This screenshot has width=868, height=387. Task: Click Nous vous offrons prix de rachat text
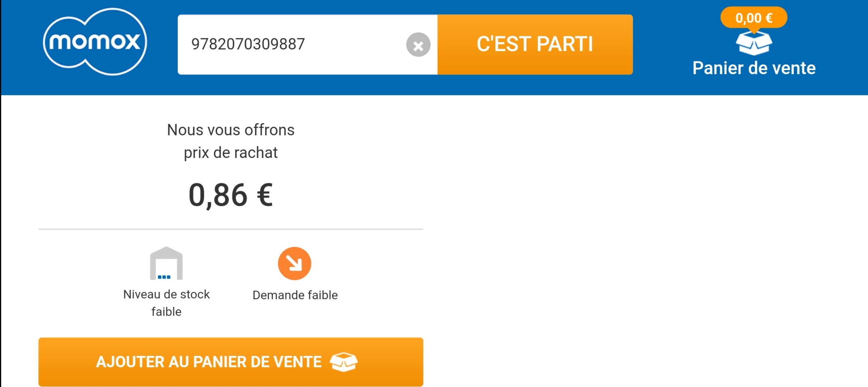(230, 141)
